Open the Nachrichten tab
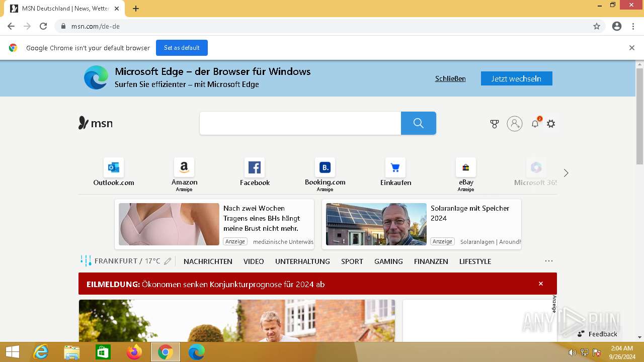This screenshot has height=362, width=644. coord(208,261)
